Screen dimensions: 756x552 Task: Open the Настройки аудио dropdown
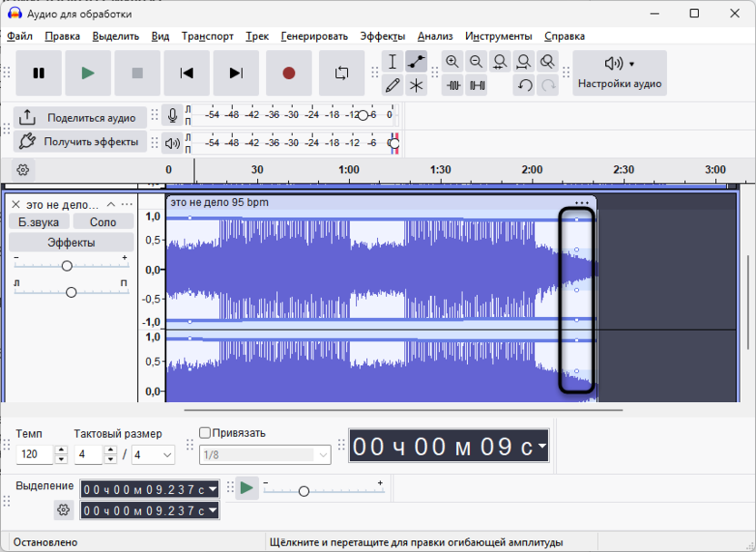(620, 73)
